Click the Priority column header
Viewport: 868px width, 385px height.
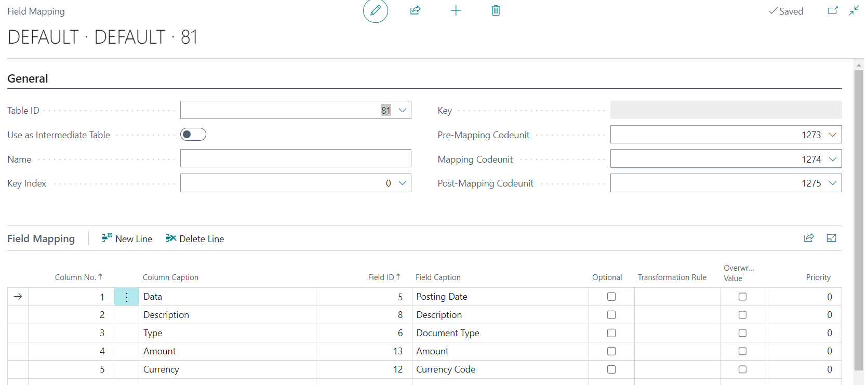pos(818,277)
